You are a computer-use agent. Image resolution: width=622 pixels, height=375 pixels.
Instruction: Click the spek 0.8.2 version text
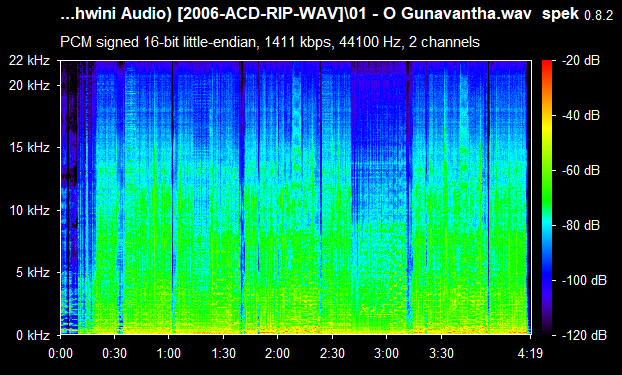[578, 14]
